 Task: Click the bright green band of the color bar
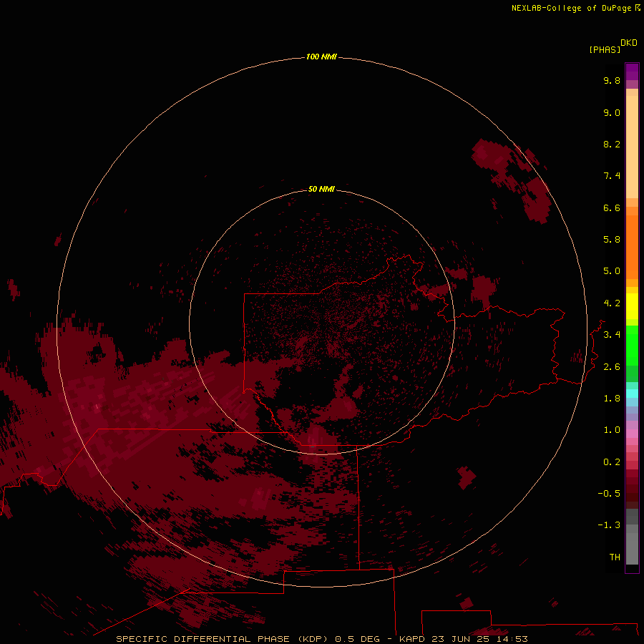(632, 346)
